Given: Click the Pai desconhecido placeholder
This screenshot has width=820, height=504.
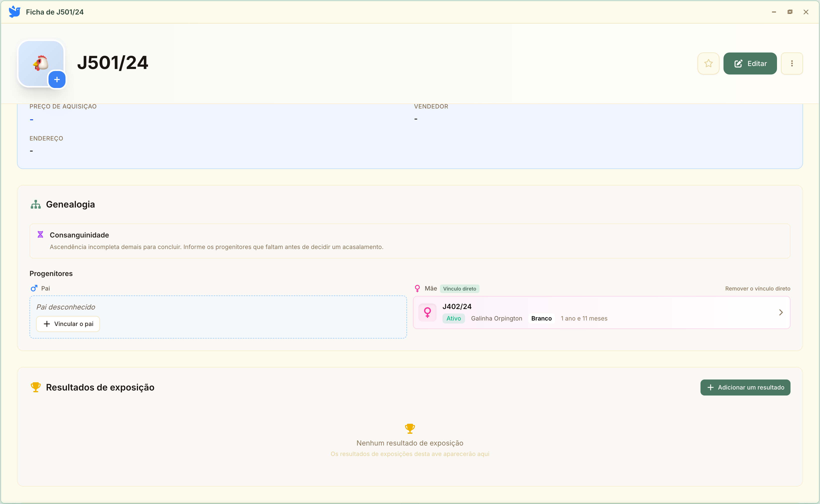Looking at the screenshot, I should [x=66, y=307].
